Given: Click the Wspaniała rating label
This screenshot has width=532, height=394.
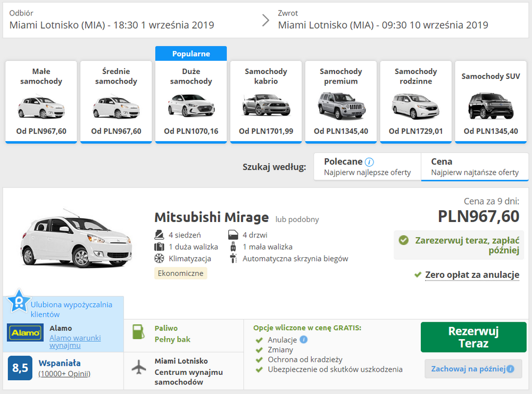Looking at the screenshot, I should (60, 363).
